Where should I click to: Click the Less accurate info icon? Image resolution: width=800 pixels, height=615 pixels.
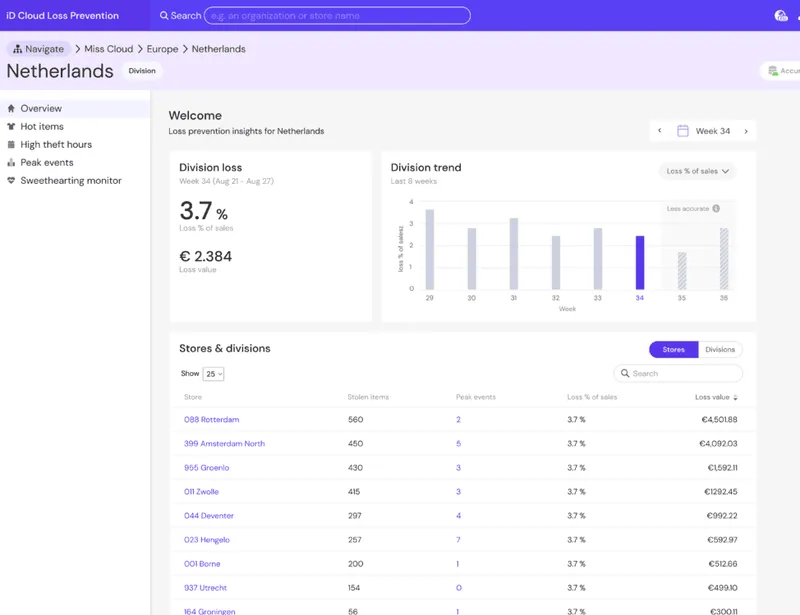pyautogui.click(x=716, y=208)
